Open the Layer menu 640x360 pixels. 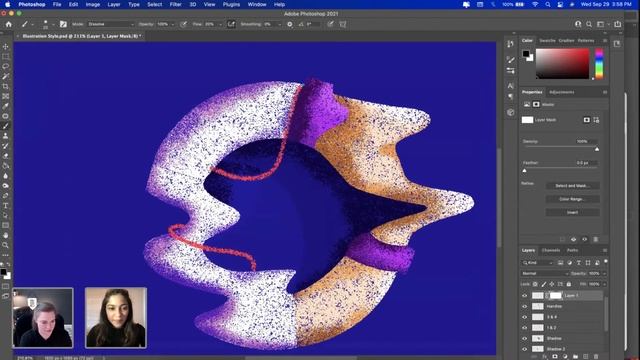pyautogui.click(x=114, y=4)
